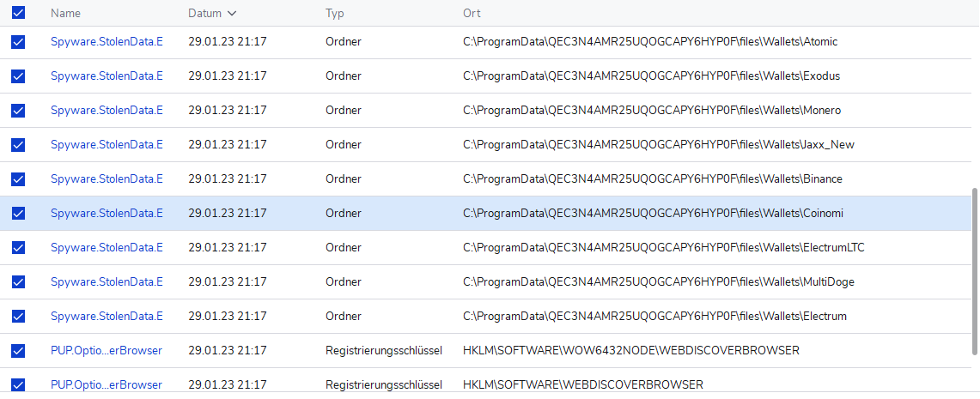Uncheck the Wallets\Electrum row checkbox

coord(18,317)
